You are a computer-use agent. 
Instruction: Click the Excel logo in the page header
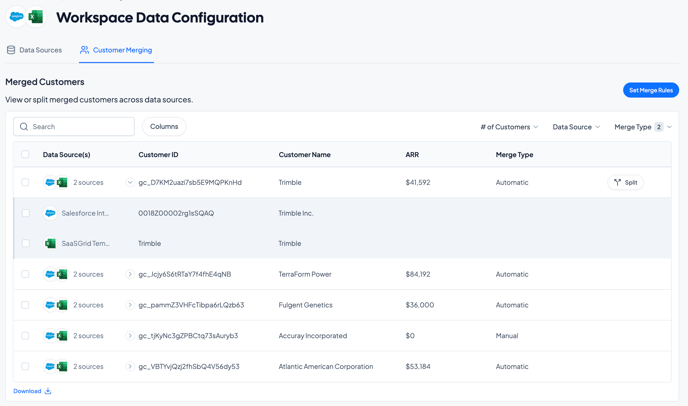(x=36, y=17)
